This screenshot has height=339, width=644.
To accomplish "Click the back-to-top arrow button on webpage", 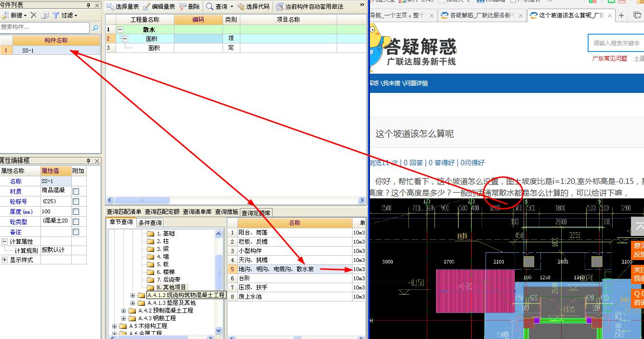I will tap(638, 226).
